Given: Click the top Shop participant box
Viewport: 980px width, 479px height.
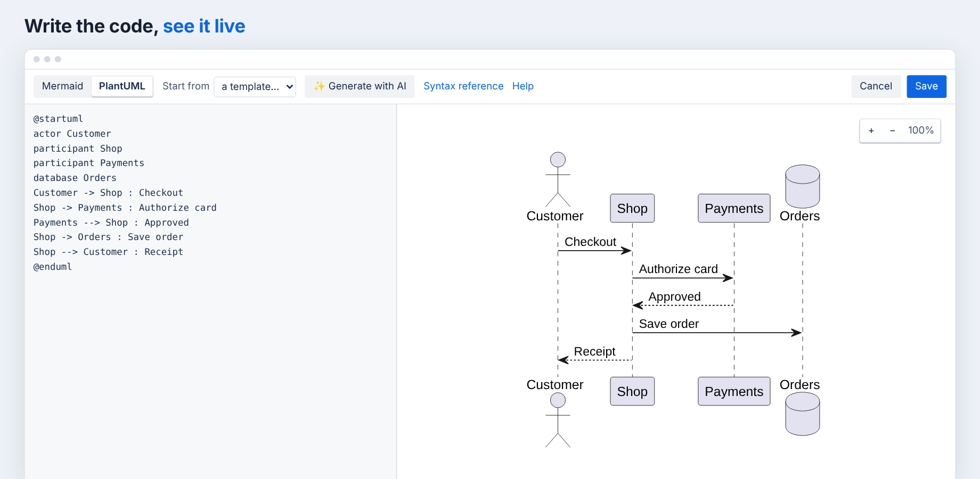Looking at the screenshot, I should point(632,208).
